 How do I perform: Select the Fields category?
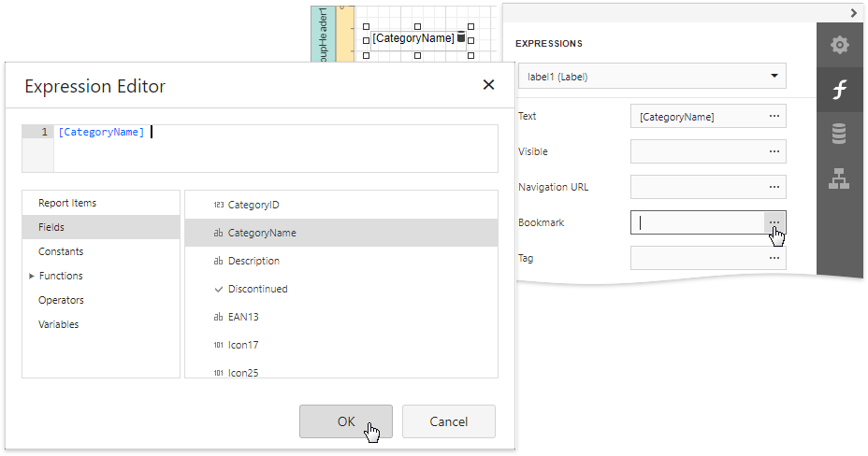point(51,227)
